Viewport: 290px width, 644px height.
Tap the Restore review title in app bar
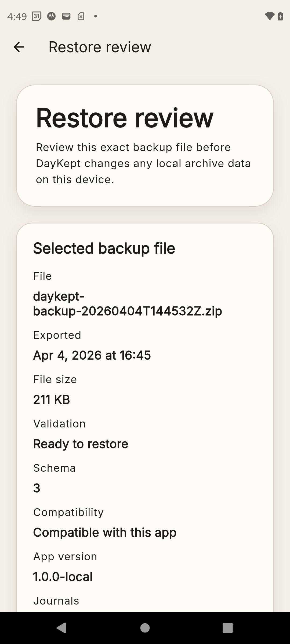[x=100, y=47]
